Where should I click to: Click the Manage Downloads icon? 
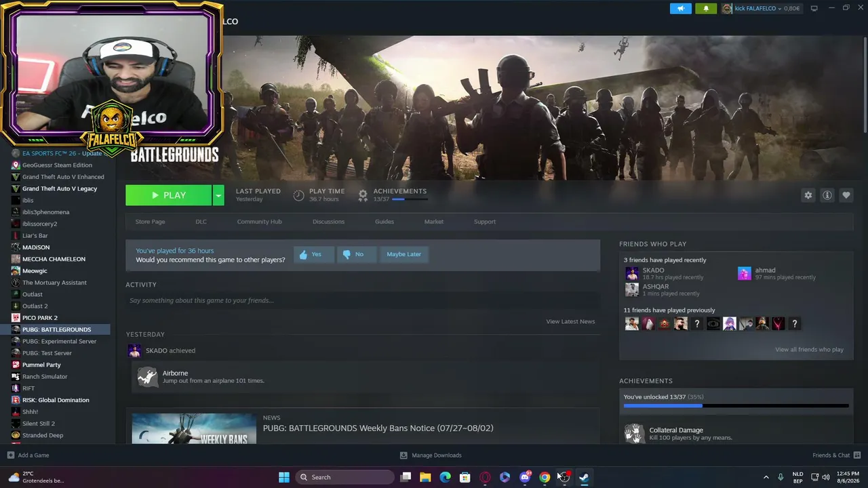[403, 455]
